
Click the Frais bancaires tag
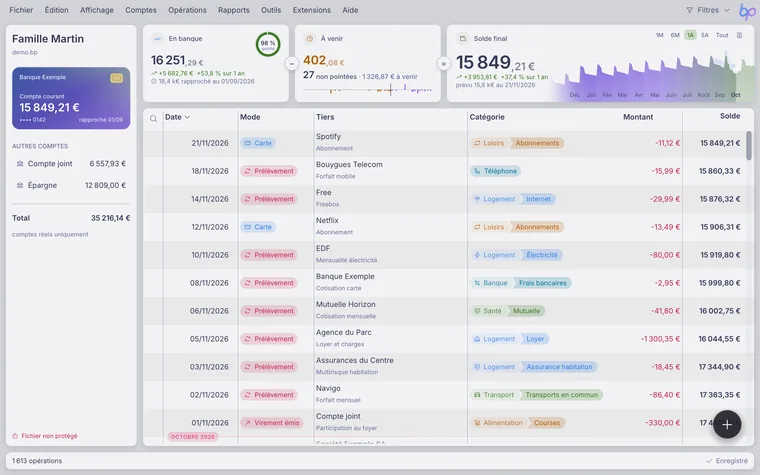[x=542, y=283]
